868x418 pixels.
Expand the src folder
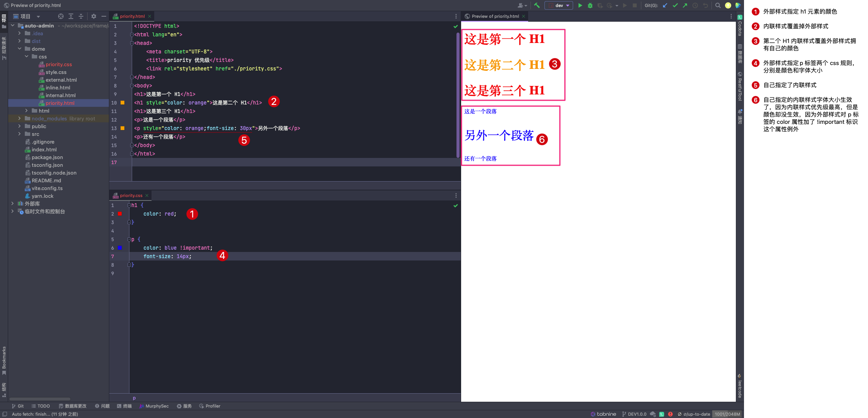click(19, 134)
